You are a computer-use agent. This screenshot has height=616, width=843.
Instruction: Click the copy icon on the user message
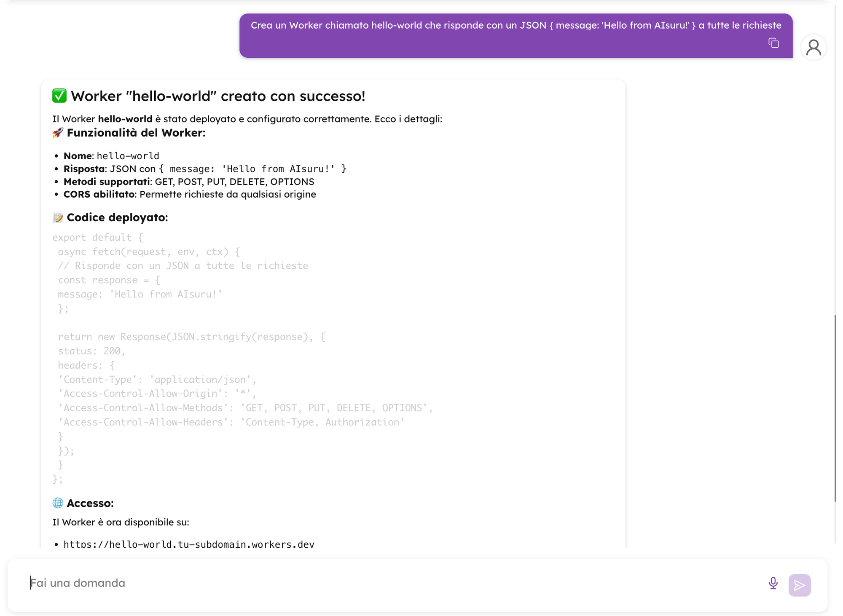point(774,43)
